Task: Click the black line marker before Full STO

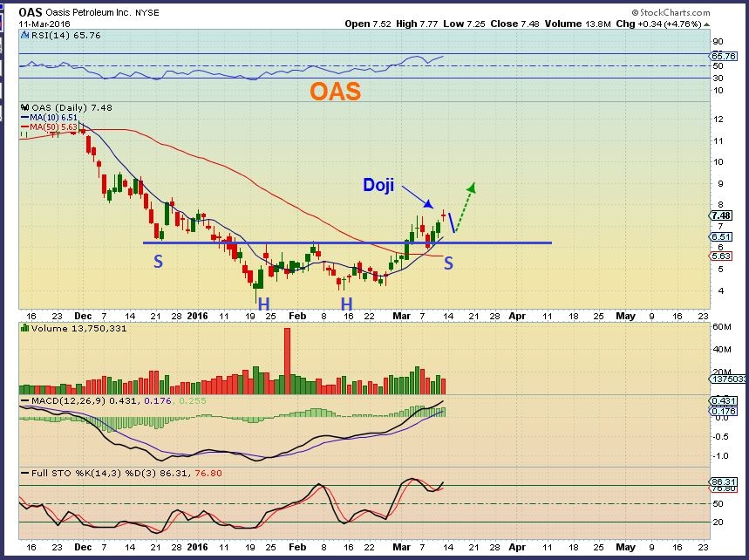Action: click(x=24, y=473)
